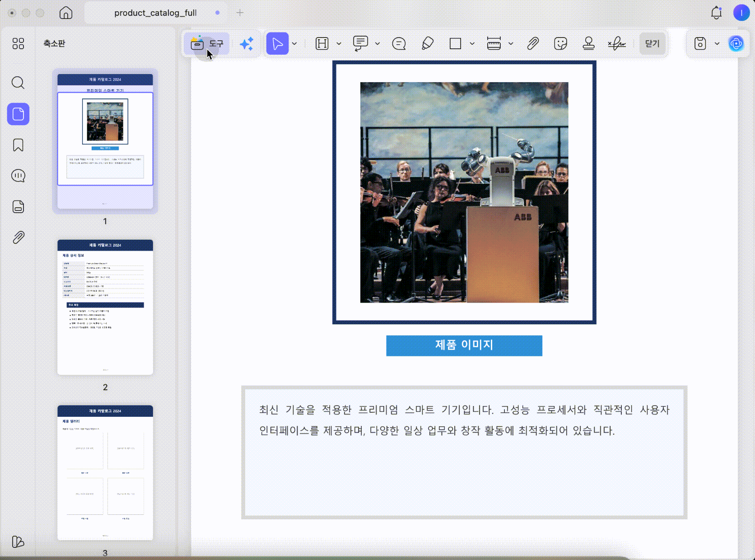Select page 3 thumbnail
This screenshot has width=755, height=560.
pos(105,472)
